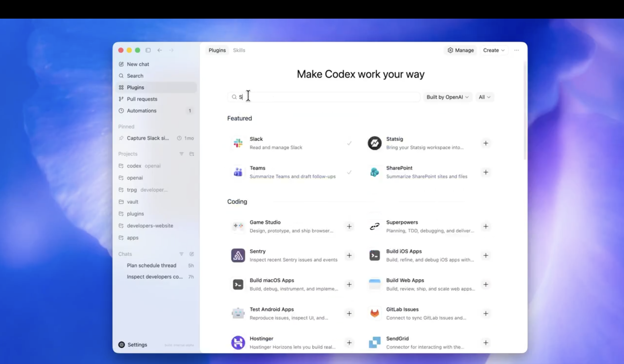This screenshot has height=364, width=624.
Task: Add the Superpowers plugin
Action: [486, 226]
